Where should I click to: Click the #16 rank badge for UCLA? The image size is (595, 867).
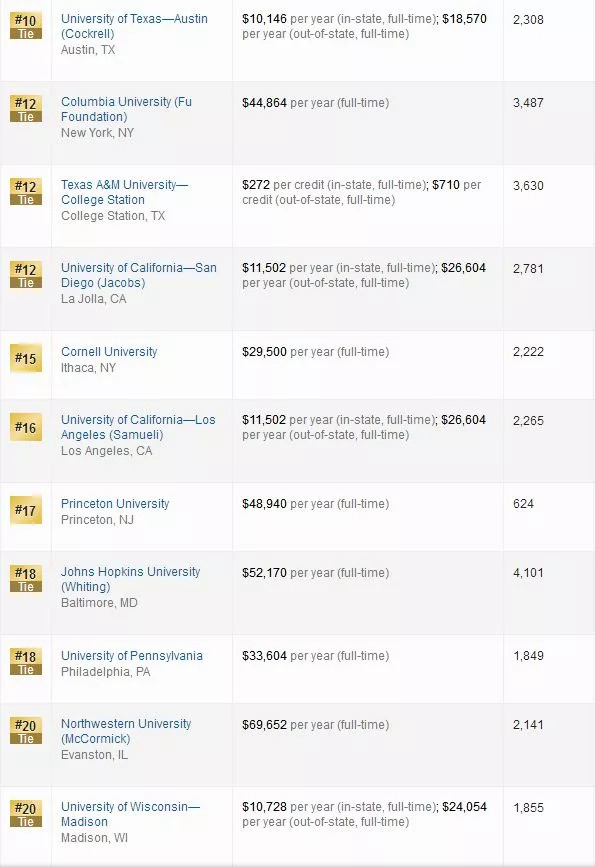click(x=26, y=427)
